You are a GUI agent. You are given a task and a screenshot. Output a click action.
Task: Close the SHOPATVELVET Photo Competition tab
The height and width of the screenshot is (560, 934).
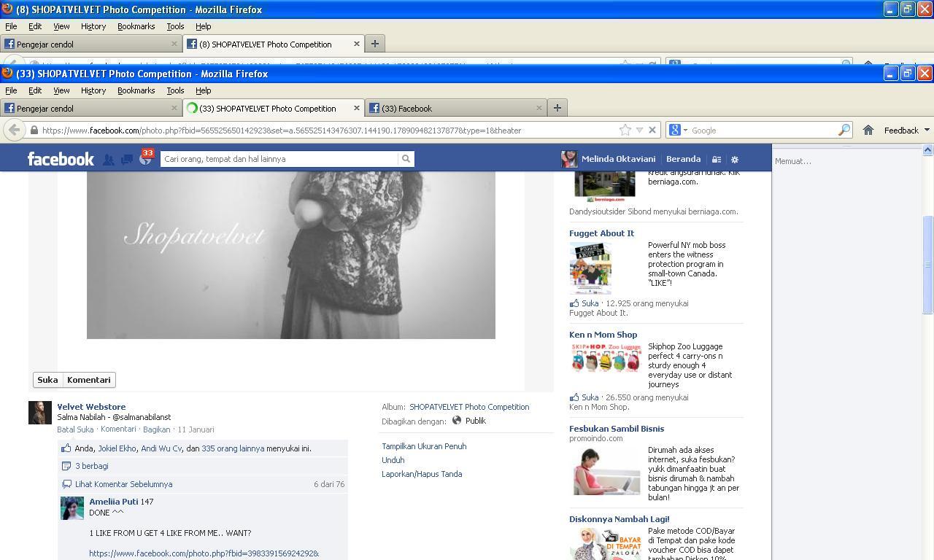pos(357,108)
